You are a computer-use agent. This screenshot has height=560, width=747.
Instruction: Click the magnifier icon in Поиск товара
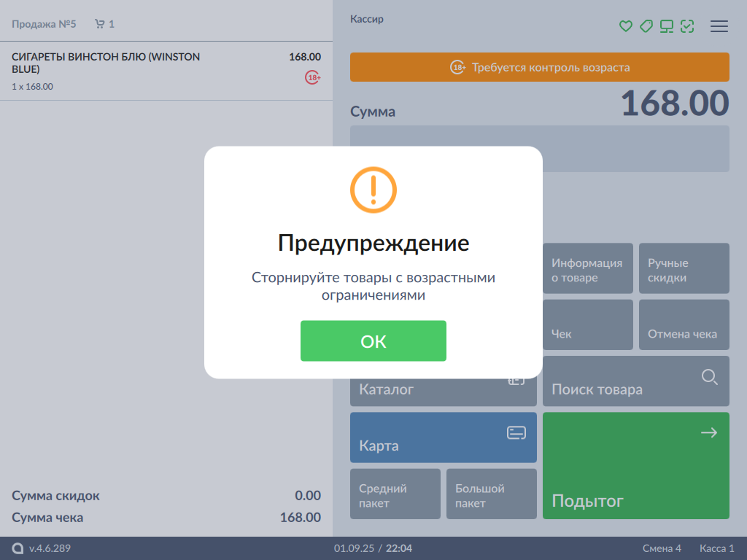point(709,377)
